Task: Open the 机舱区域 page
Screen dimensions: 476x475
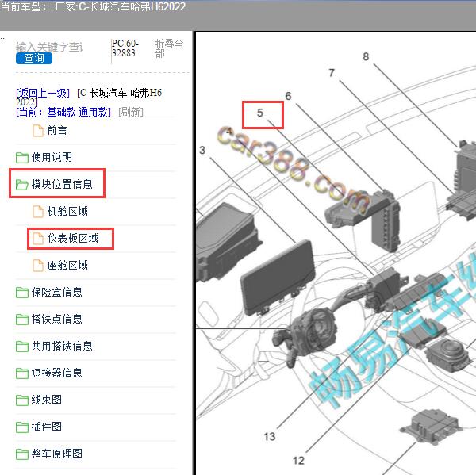Action: coord(67,211)
